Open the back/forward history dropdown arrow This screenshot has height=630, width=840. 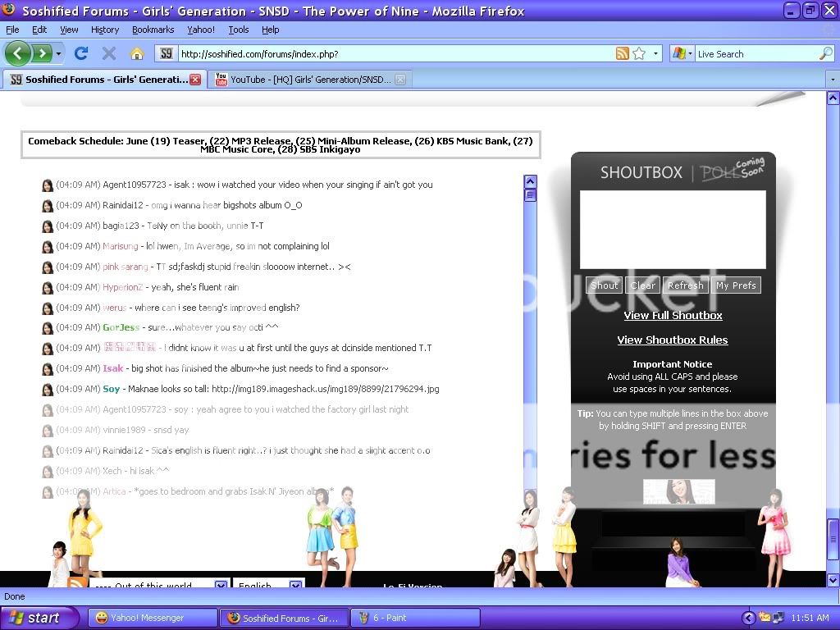pyautogui.click(x=58, y=53)
